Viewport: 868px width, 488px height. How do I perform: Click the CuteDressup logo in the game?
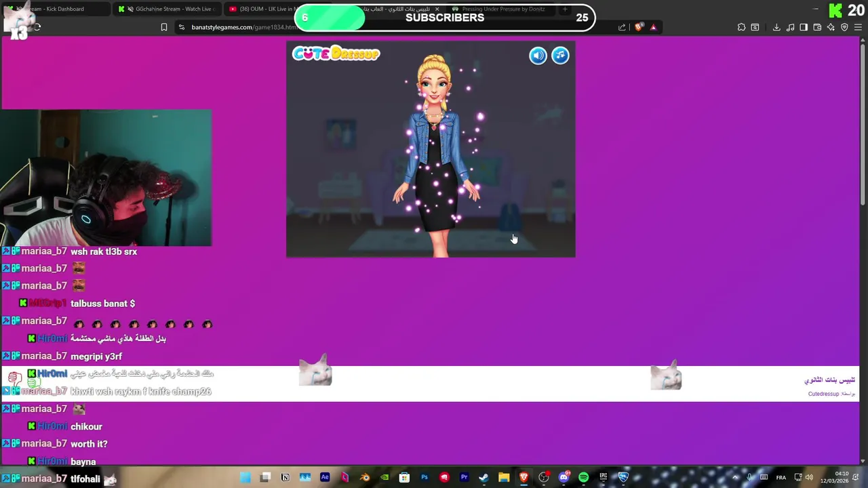pyautogui.click(x=336, y=54)
